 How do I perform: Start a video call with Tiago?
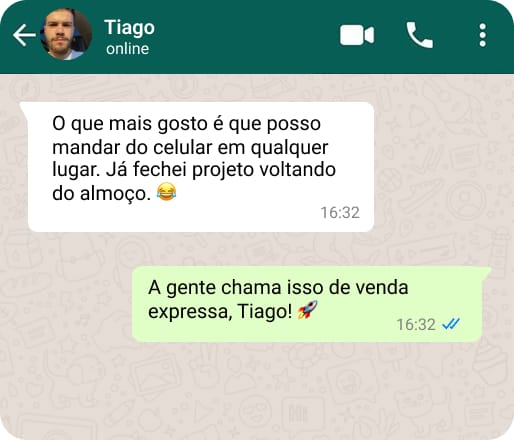click(x=357, y=35)
